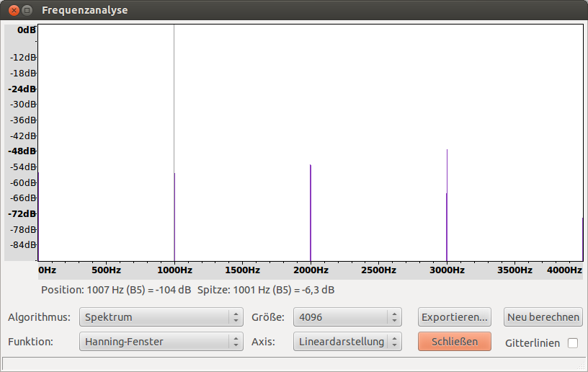588x372 pixels.
Task: Enable the Gitterlinien checkbox
Action: click(x=573, y=343)
